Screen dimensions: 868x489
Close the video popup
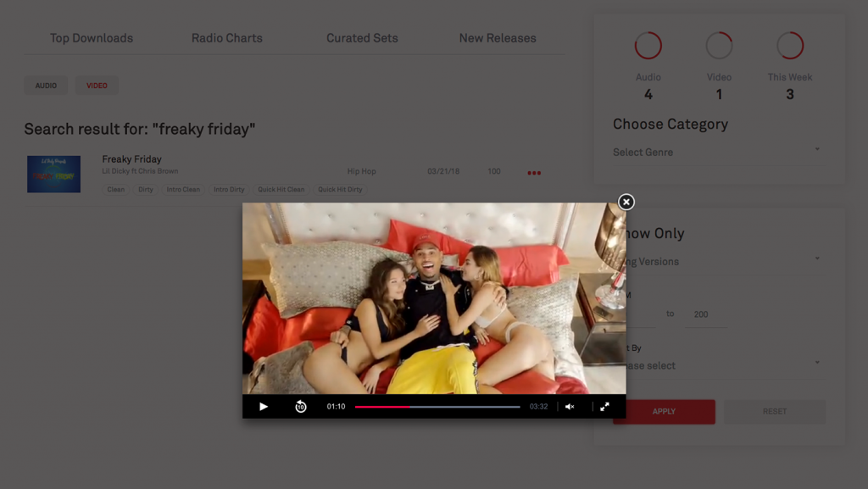click(626, 202)
